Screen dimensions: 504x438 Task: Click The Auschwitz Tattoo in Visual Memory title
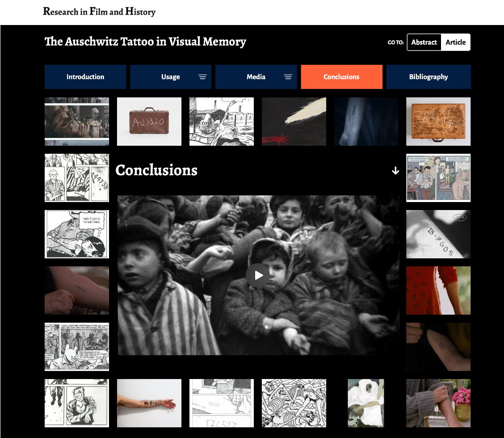[145, 42]
